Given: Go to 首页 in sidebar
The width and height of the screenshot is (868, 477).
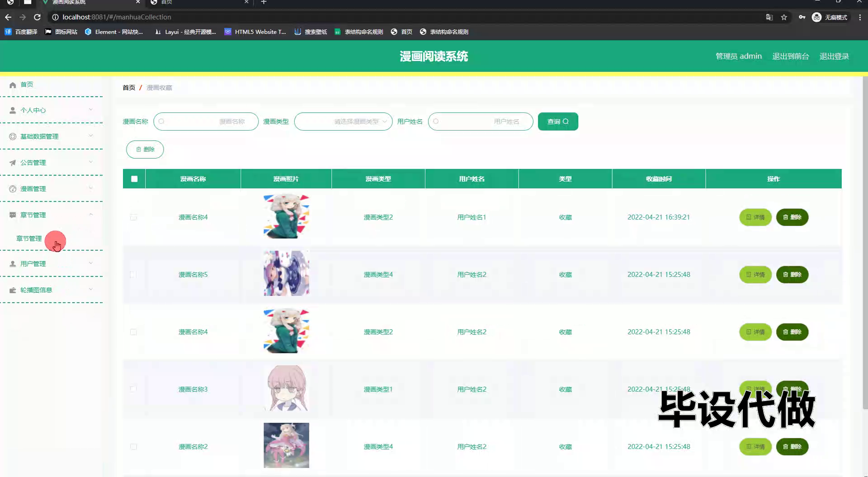Looking at the screenshot, I should [27, 84].
